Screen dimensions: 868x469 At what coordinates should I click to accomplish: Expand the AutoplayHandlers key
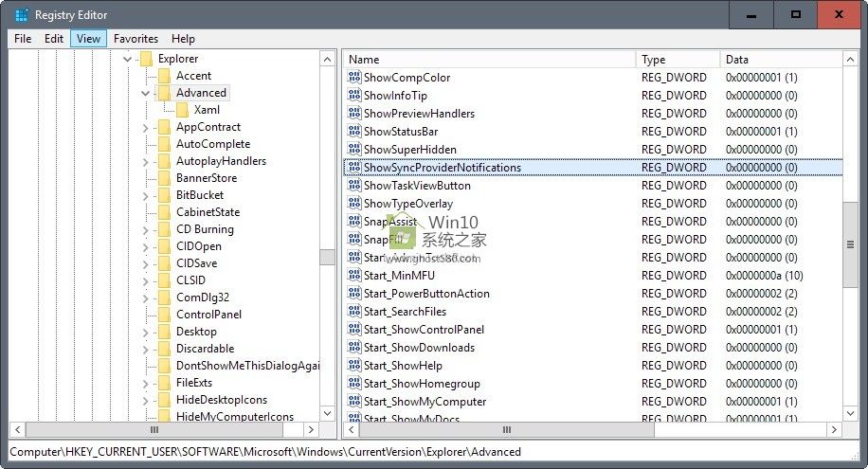coord(146,162)
